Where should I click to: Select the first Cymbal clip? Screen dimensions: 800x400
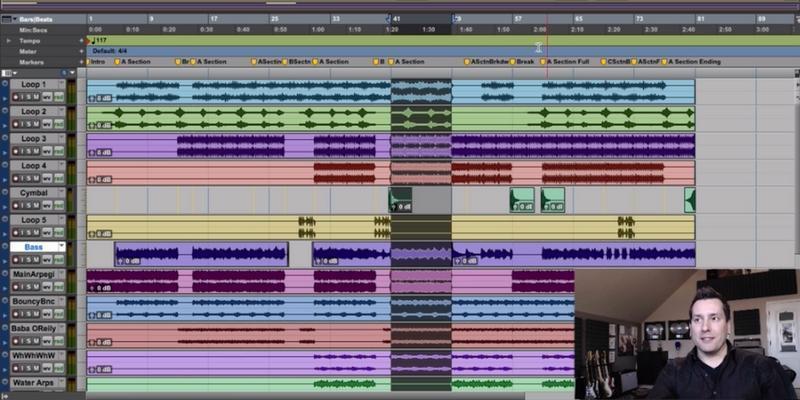click(401, 200)
